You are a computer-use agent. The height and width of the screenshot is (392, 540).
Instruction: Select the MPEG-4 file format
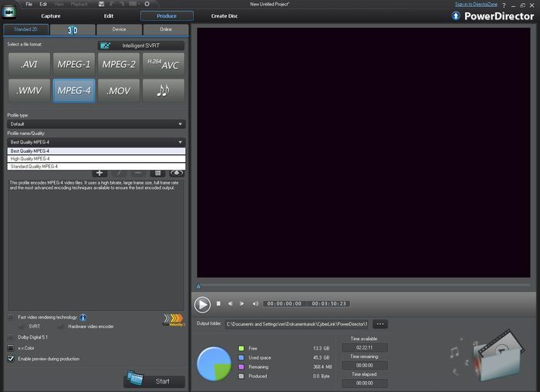tap(74, 90)
